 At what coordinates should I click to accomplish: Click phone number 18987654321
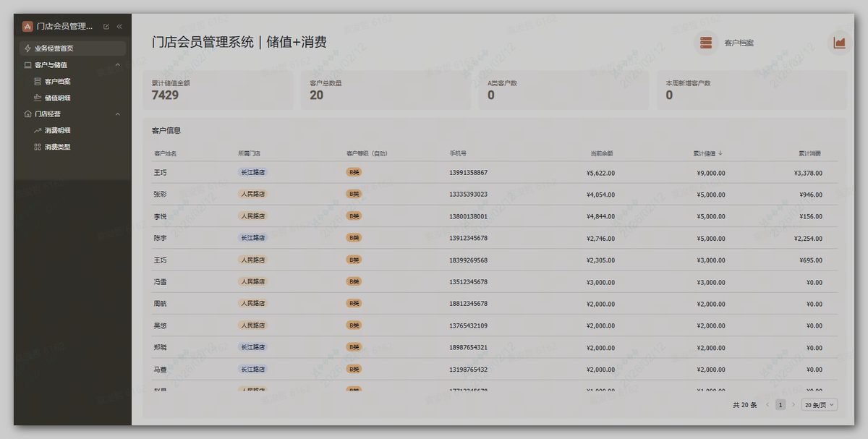[x=468, y=348]
